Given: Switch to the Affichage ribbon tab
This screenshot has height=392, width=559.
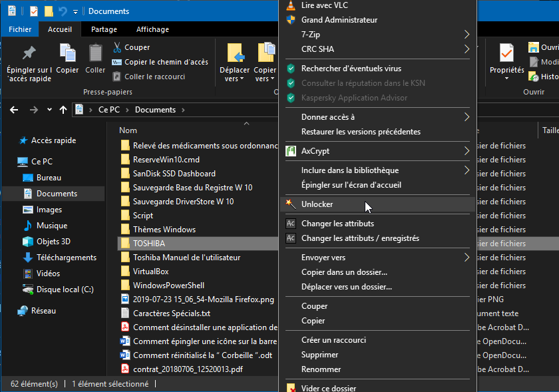Looking at the screenshot, I should point(152,29).
